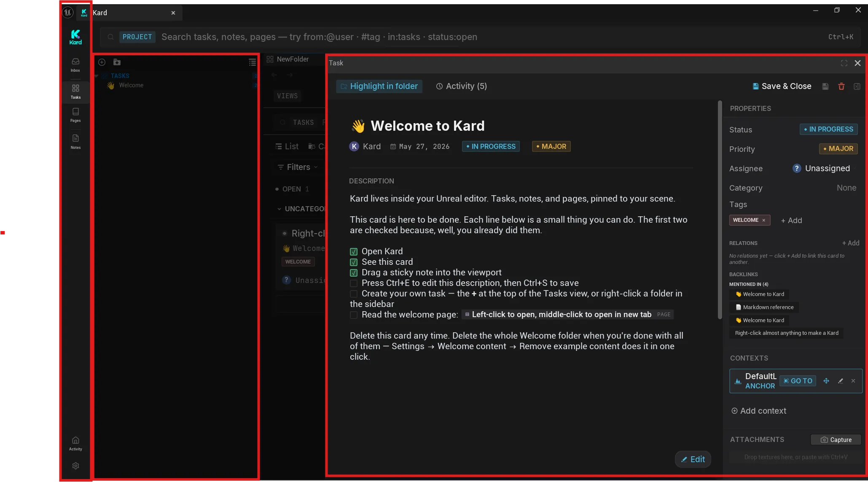Click + Add next to the WELCOME tag
The width and height of the screenshot is (868, 482).
[791, 221]
